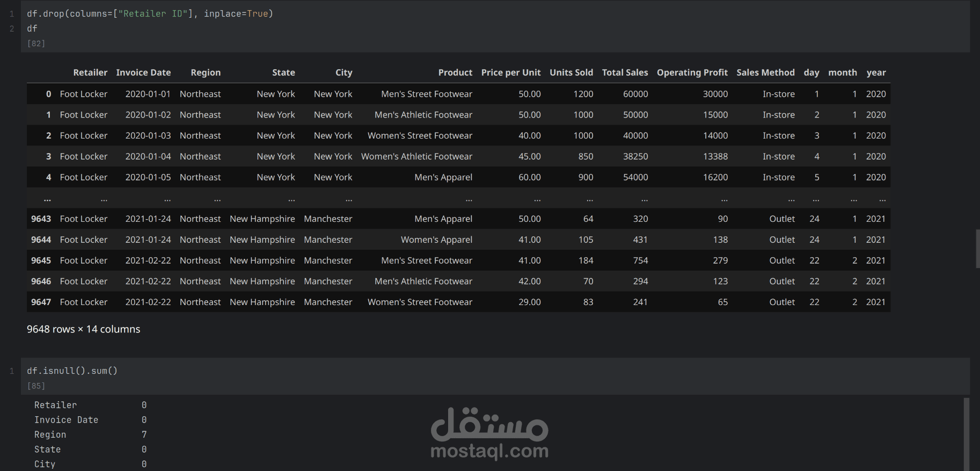Click the Women's Athletic Footwear cell in row 3
This screenshot has height=471, width=980.
click(416, 156)
